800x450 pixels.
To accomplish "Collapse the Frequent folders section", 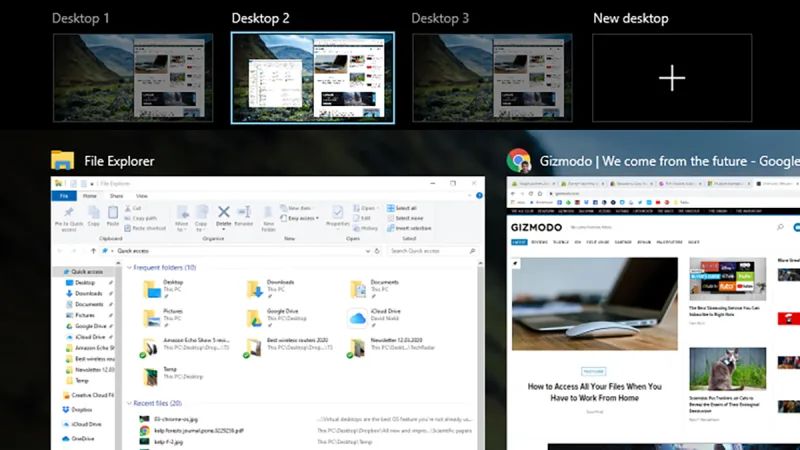I will click(x=129, y=267).
